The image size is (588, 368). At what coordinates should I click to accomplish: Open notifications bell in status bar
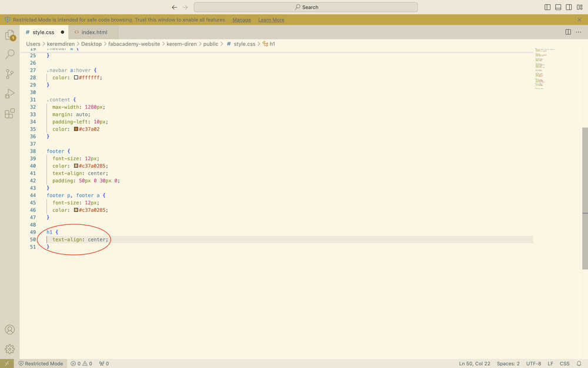[x=579, y=363]
